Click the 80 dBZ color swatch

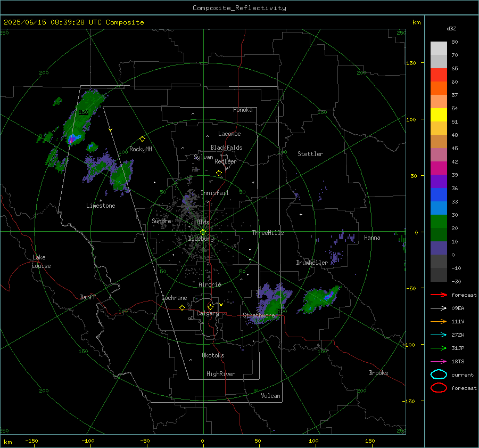[x=439, y=48]
